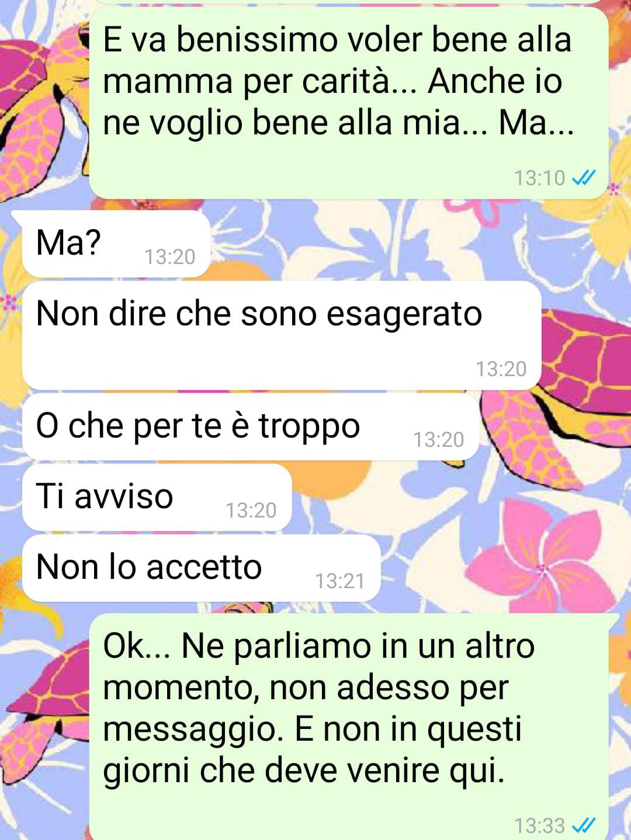The image size is (631, 840).
Task: Click the timestamp beside 'Ma?'
Action: [x=170, y=257]
